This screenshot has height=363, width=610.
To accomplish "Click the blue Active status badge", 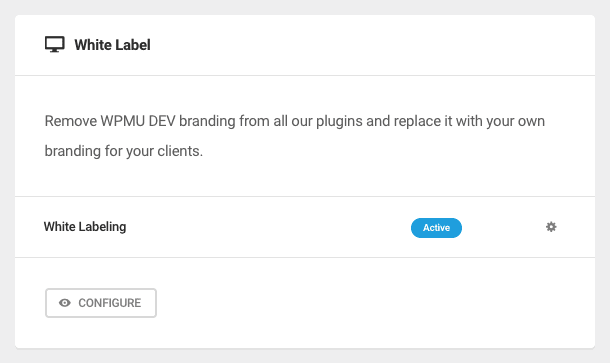I will 436,228.
